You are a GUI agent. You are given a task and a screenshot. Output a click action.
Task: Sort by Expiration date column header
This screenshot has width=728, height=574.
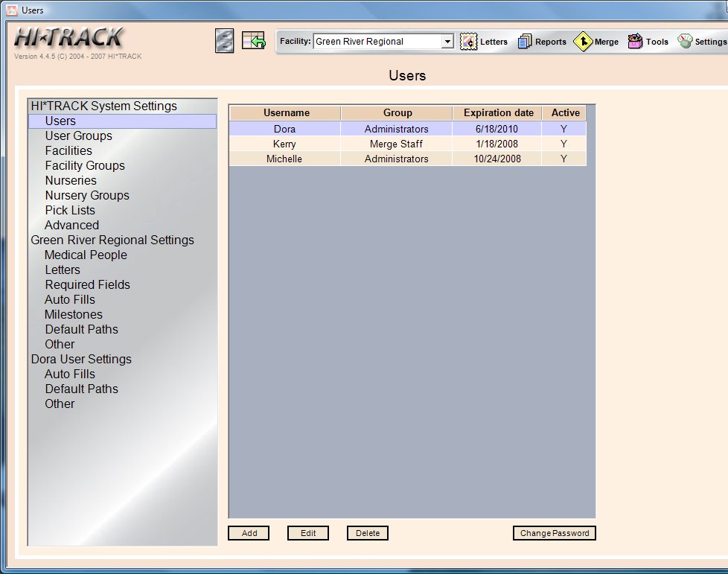(x=497, y=113)
